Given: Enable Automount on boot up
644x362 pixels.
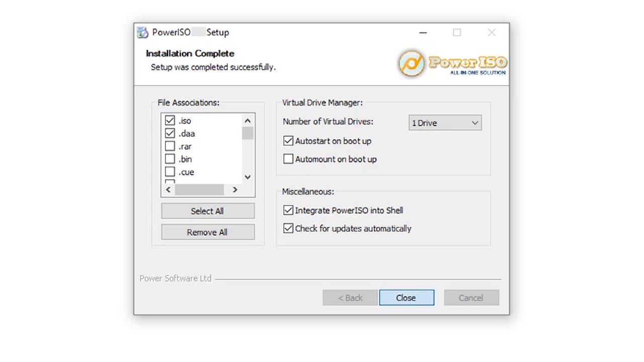Looking at the screenshot, I should point(288,159).
